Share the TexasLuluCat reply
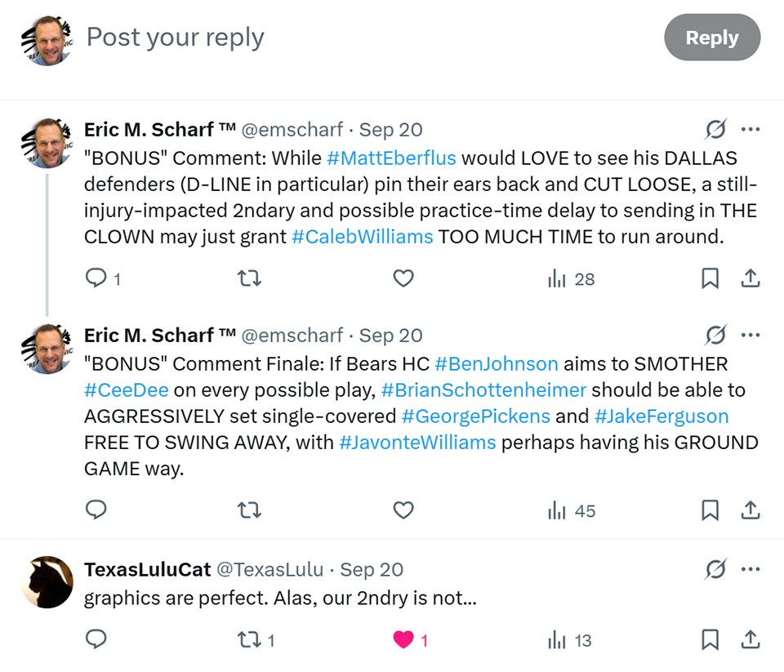The image size is (784, 672). (750, 640)
